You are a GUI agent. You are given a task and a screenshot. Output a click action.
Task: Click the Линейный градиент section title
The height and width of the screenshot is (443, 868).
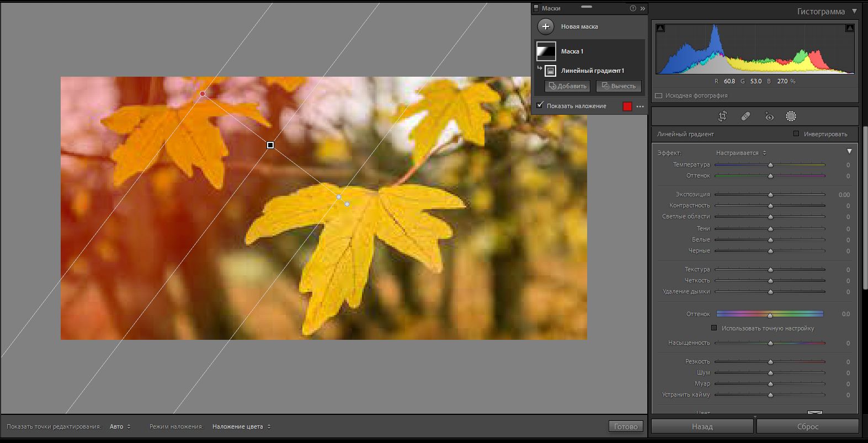click(x=685, y=134)
